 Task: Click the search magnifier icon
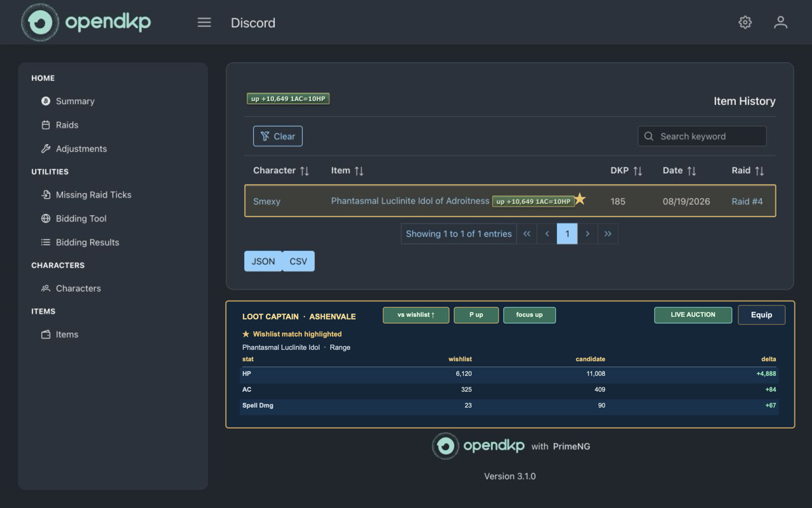click(649, 136)
